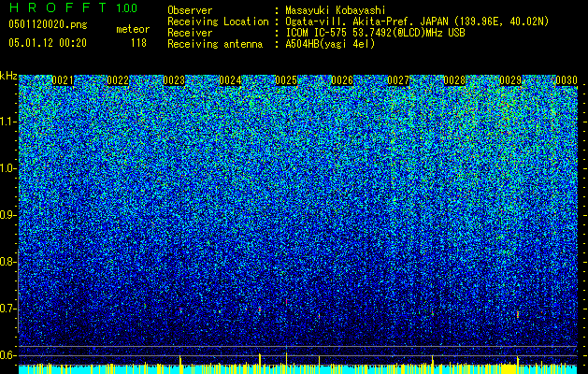The image size is (588, 374).
Task: Click the 0.8 kHz axis label
Action: click(7, 262)
